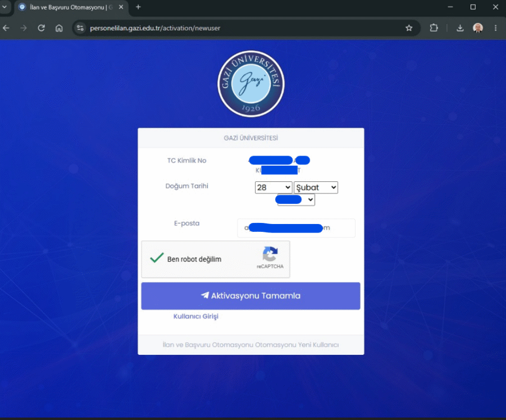
Task: Reload the page with the refresh icon
Action: click(x=42, y=28)
